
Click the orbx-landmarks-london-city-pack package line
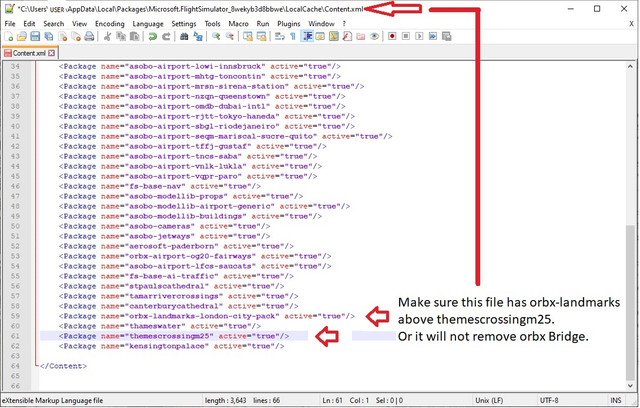[x=207, y=316]
